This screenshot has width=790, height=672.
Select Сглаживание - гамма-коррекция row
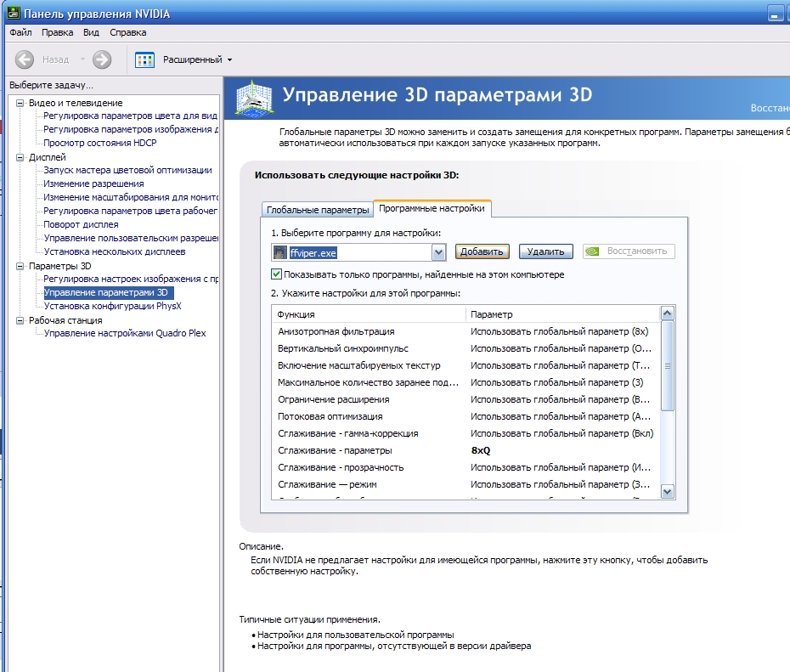466,434
